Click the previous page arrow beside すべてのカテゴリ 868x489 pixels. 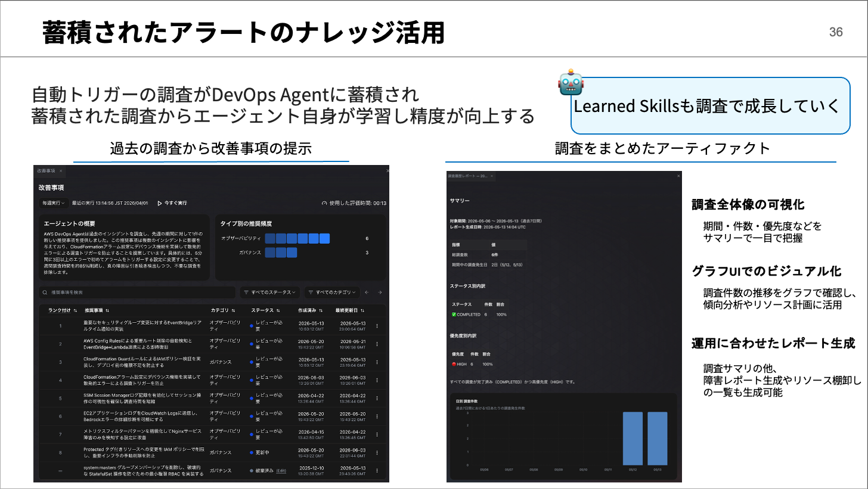(x=367, y=292)
